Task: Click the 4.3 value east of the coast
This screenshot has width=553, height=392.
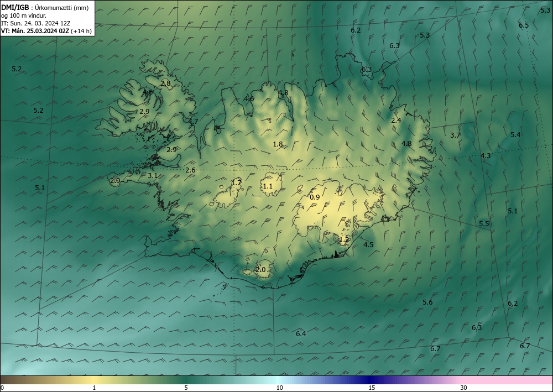Action: [486, 155]
